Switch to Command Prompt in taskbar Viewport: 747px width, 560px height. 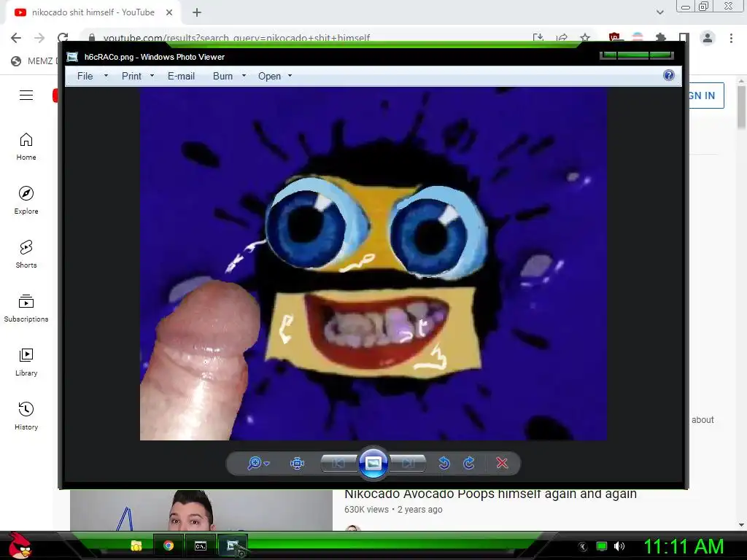click(x=201, y=545)
